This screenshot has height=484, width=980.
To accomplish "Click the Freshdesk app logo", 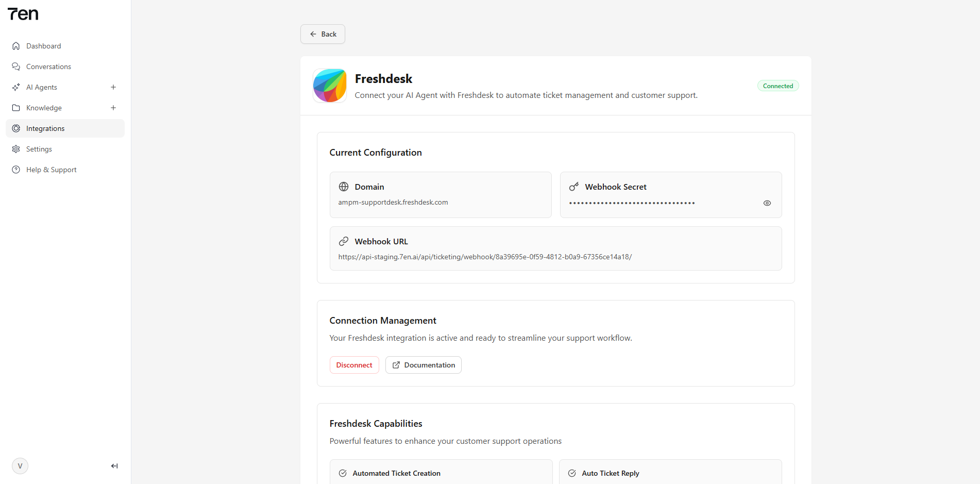I will 330,86.
